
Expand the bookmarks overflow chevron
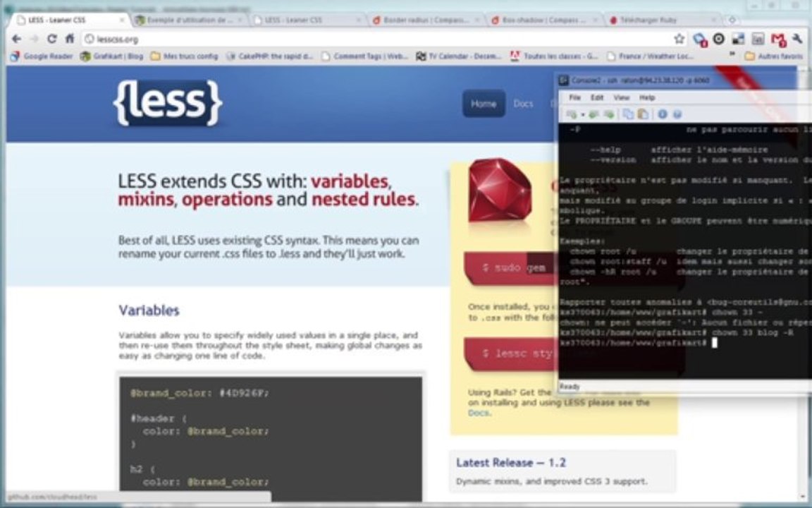pos(732,54)
